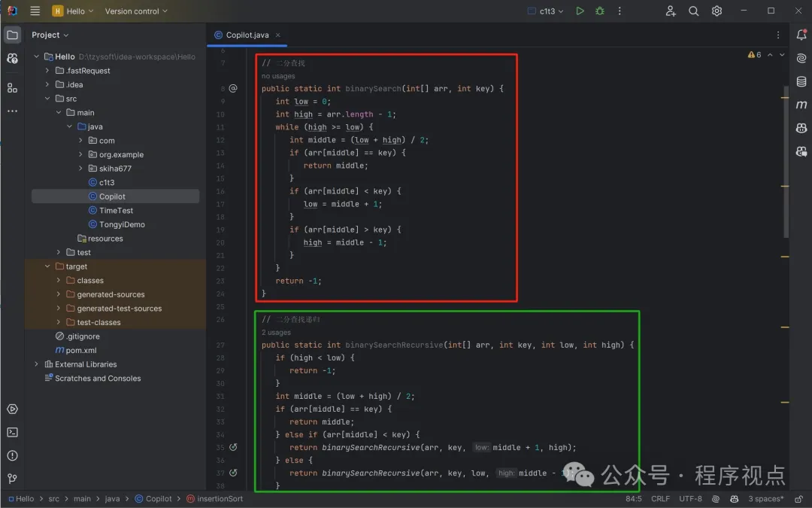Open more run actions menu
812x508 pixels.
620,11
